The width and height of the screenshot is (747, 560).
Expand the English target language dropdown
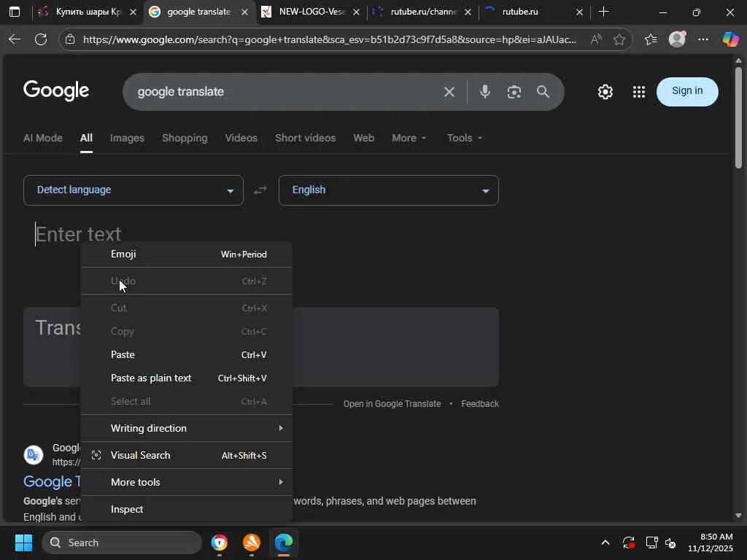(388, 190)
